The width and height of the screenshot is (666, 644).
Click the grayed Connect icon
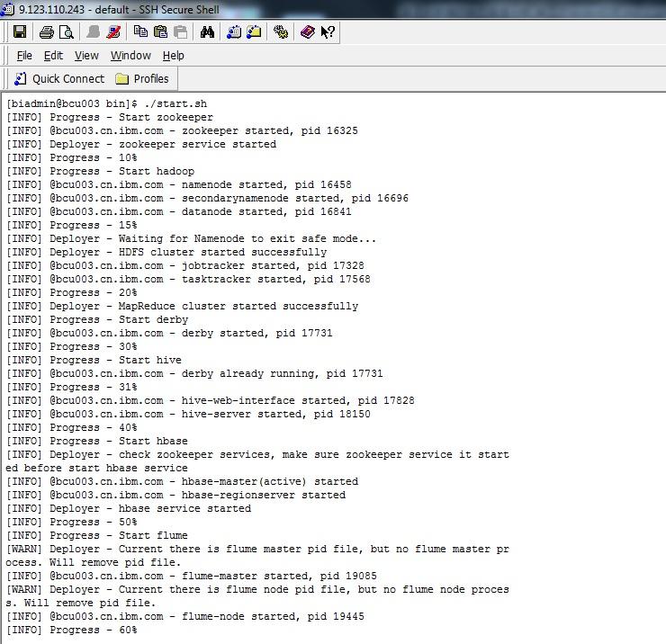93,31
